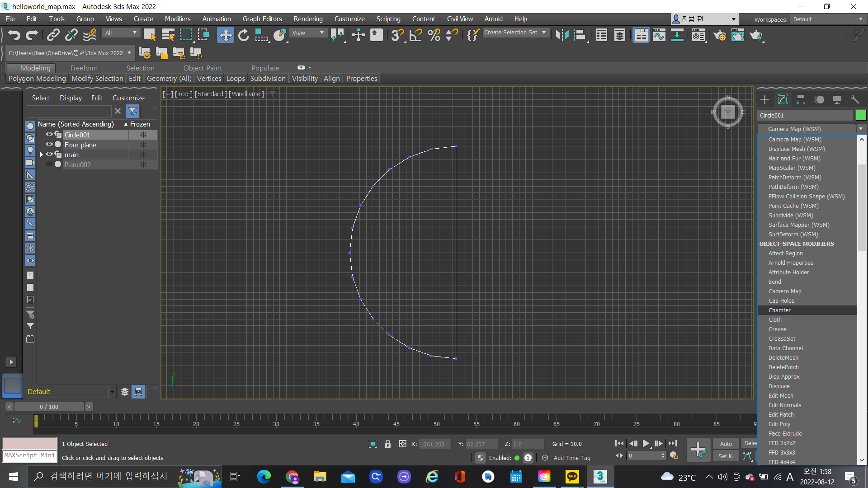Screen dimensions: 868x488
Task: Open the Render Setup teapot icon
Action: pos(720,35)
